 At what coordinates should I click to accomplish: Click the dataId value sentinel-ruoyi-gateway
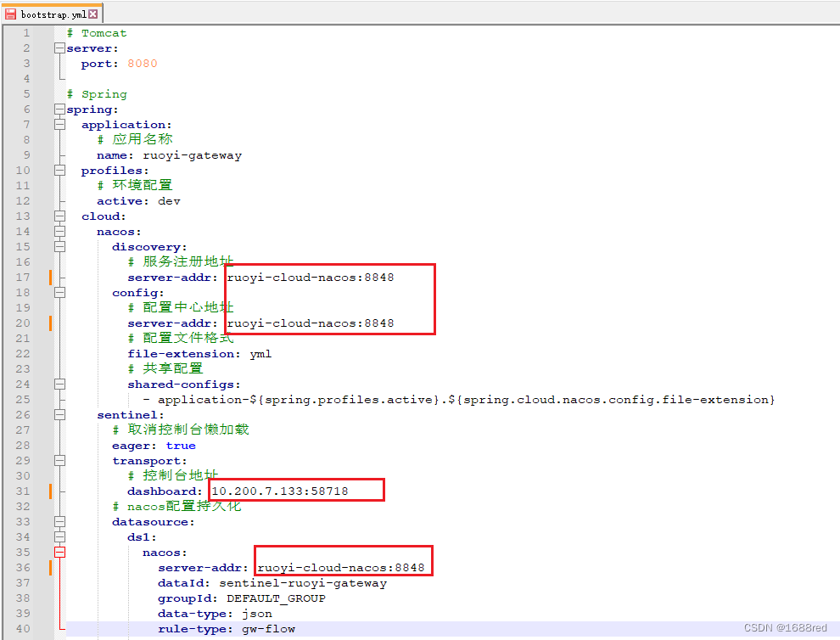pos(303,583)
